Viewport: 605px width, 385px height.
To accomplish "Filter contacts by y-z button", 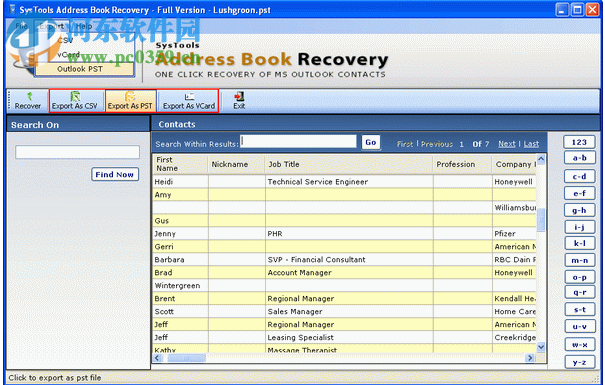I will 580,362.
